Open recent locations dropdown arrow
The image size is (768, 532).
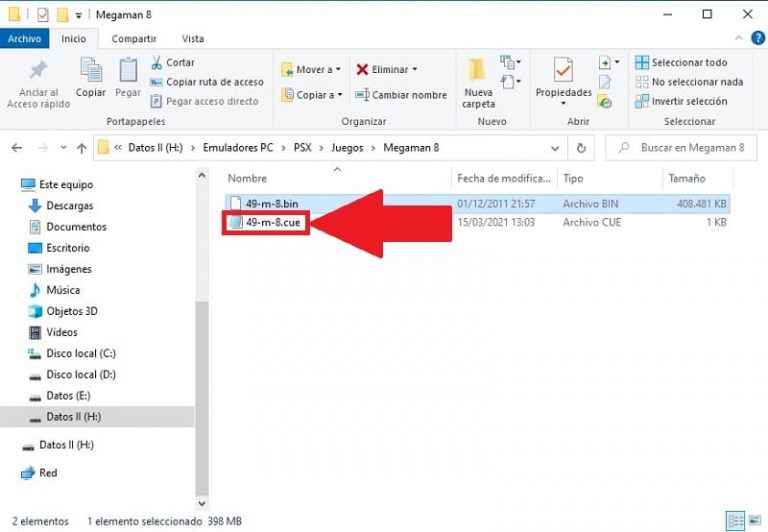[64, 147]
